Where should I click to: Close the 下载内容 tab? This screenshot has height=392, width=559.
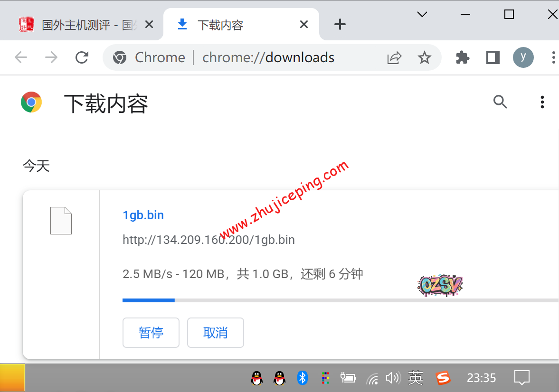304,24
